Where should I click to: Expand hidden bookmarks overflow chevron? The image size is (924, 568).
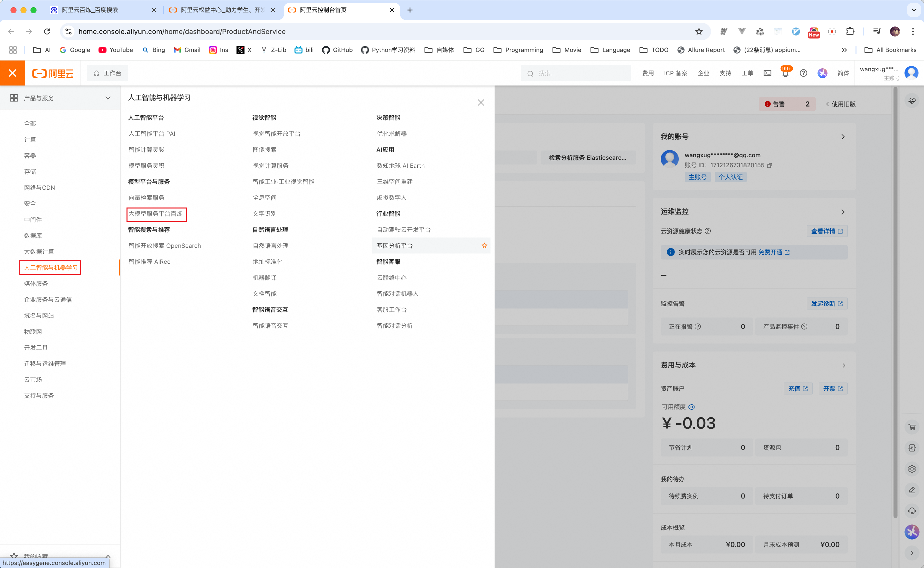coord(844,50)
